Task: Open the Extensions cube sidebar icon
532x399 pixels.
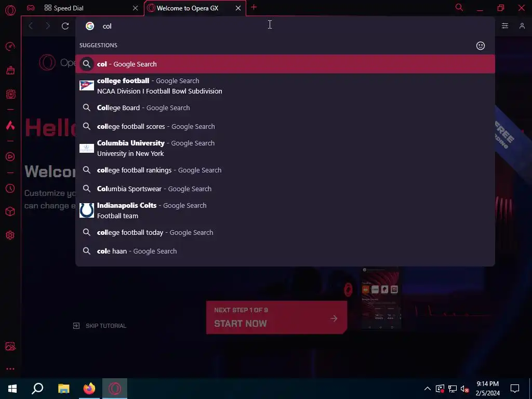Action: [x=10, y=212]
